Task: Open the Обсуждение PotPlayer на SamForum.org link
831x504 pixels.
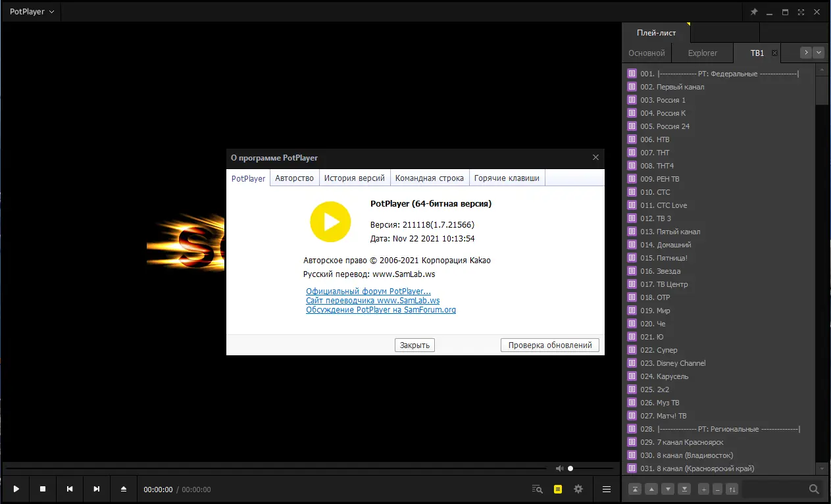Action: 381,309
